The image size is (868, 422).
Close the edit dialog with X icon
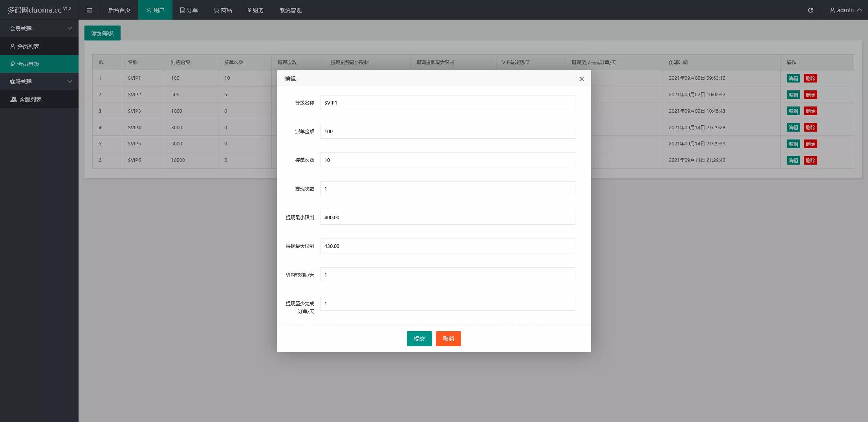(x=581, y=79)
